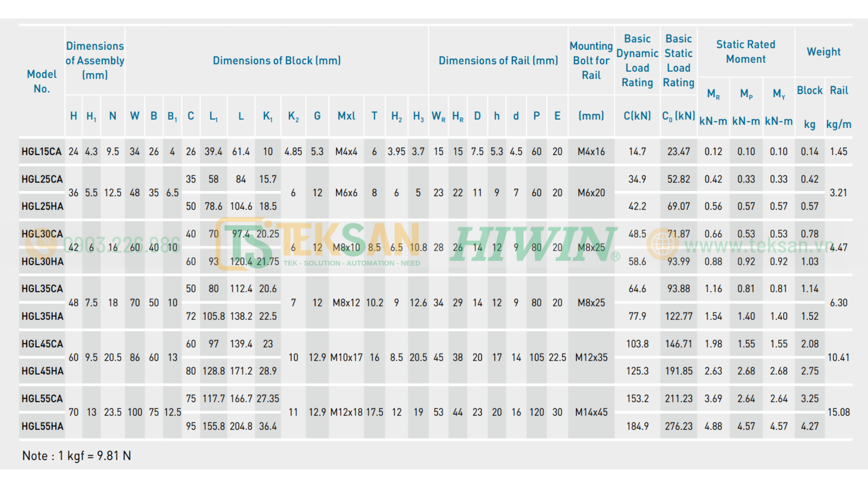The image size is (868, 488).
Task: Click the kgf note text below table
Action: pos(76,455)
